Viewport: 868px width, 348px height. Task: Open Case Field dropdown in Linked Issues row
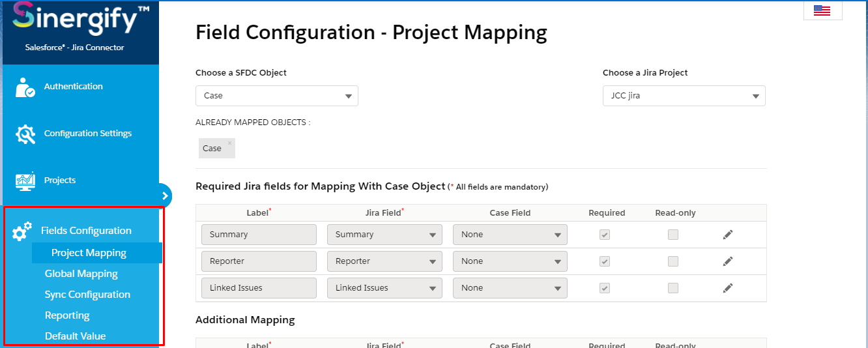tap(510, 288)
